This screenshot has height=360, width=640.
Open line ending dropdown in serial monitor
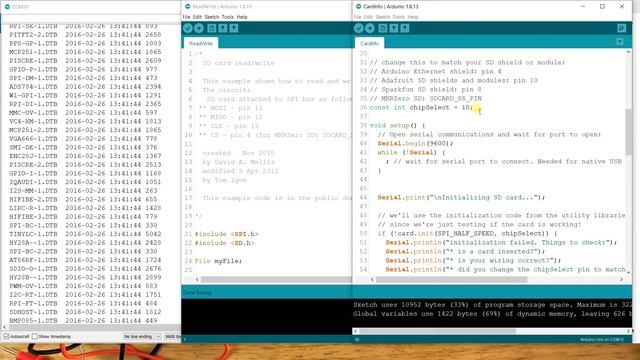142,336
